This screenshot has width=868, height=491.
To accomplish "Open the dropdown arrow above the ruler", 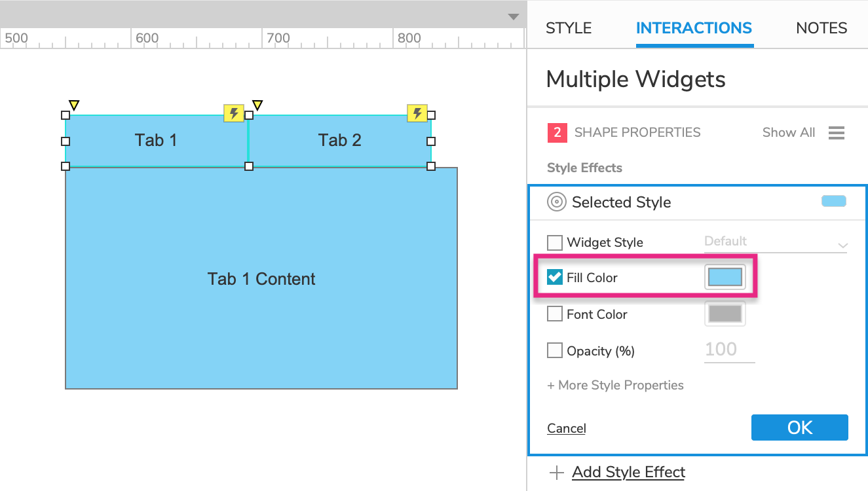I will click(x=514, y=17).
